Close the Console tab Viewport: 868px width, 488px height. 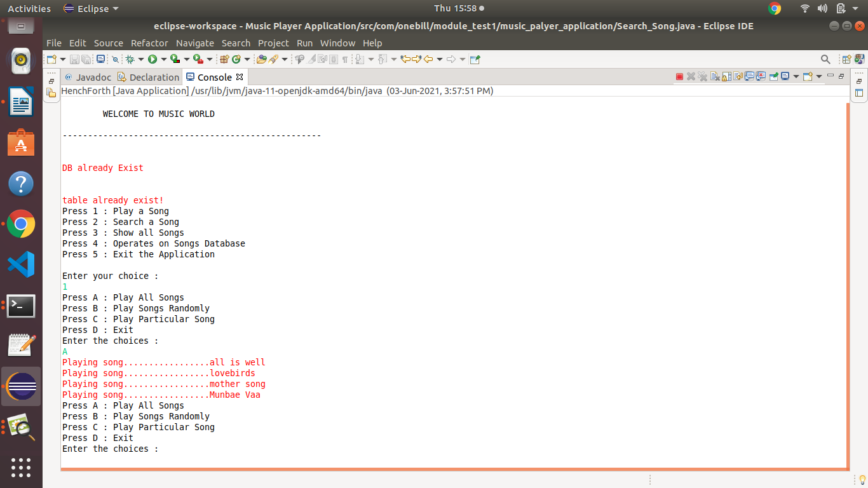tap(240, 77)
